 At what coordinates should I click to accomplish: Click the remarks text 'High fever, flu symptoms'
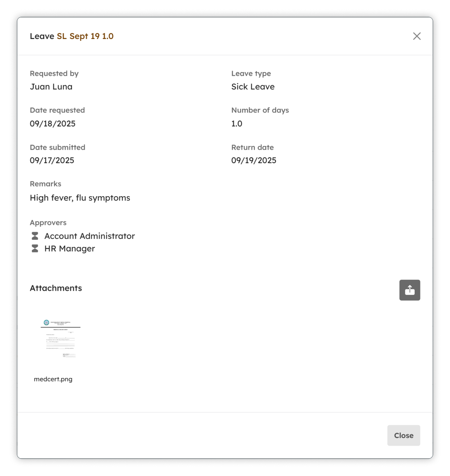coord(80,198)
